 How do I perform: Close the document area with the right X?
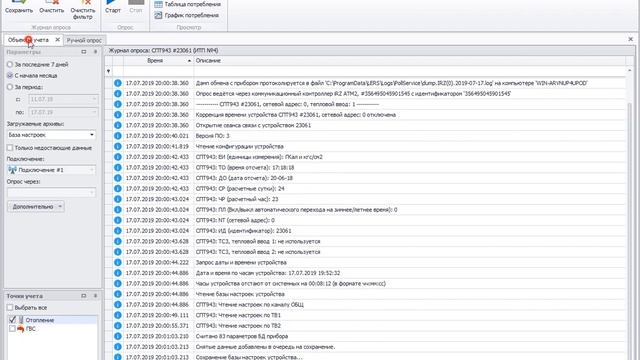(x=630, y=39)
